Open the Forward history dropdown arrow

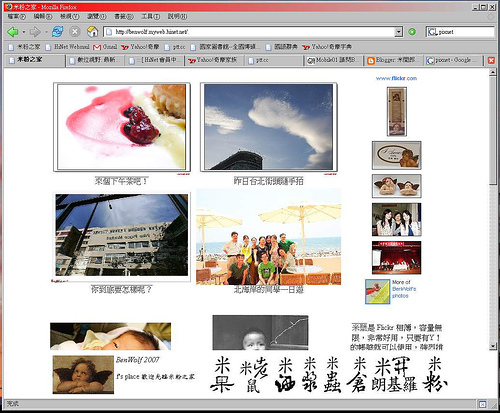[46, 32]
